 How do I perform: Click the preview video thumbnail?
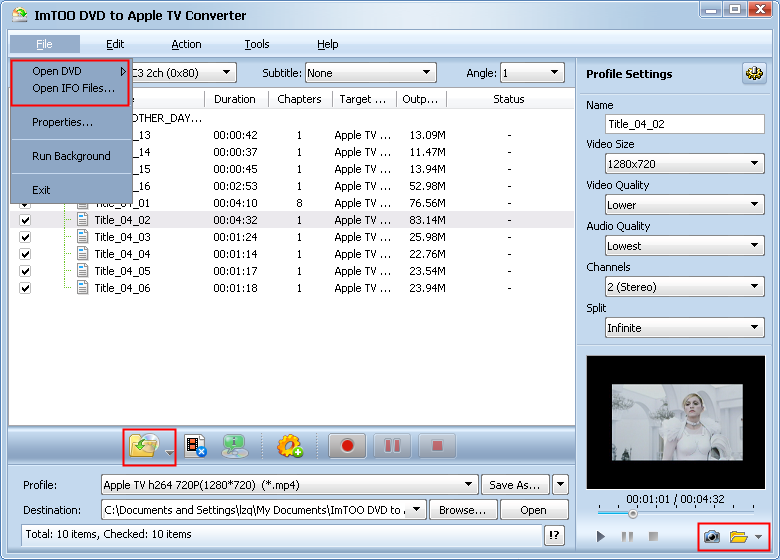click(677, 422)
